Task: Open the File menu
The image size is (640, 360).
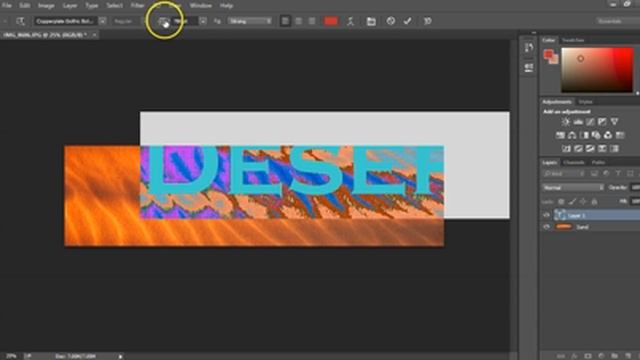Action: pos(7,6)
